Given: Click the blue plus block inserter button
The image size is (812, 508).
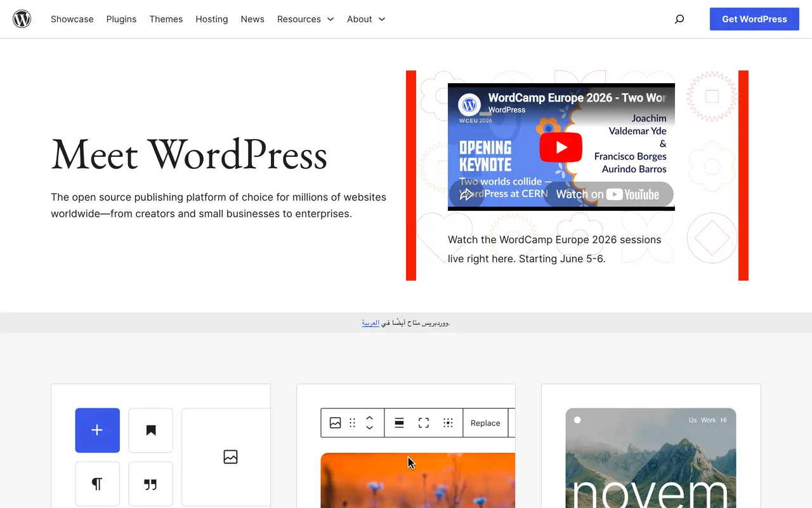Looking at the screenshot, I should point(97,431).
